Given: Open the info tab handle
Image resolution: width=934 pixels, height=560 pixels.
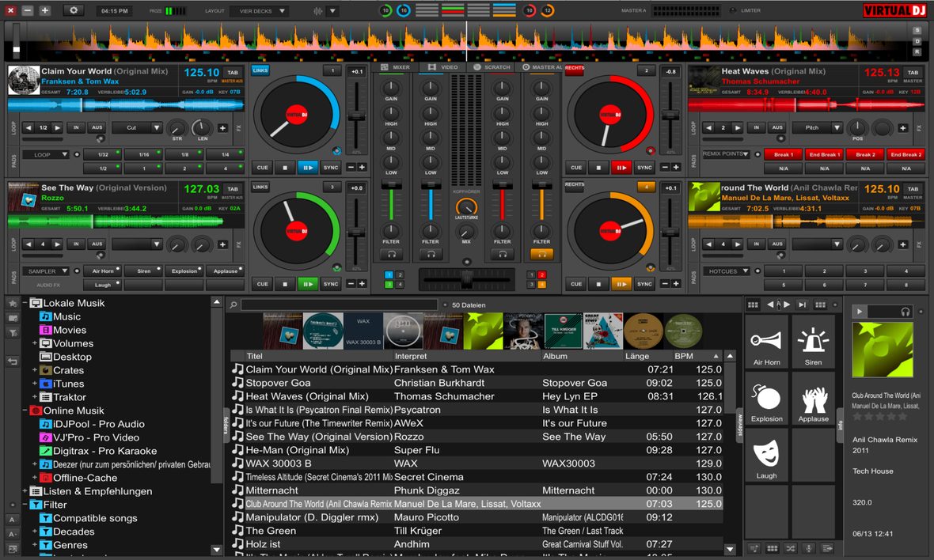Looking at the screenshot, I should coord(840,426).
